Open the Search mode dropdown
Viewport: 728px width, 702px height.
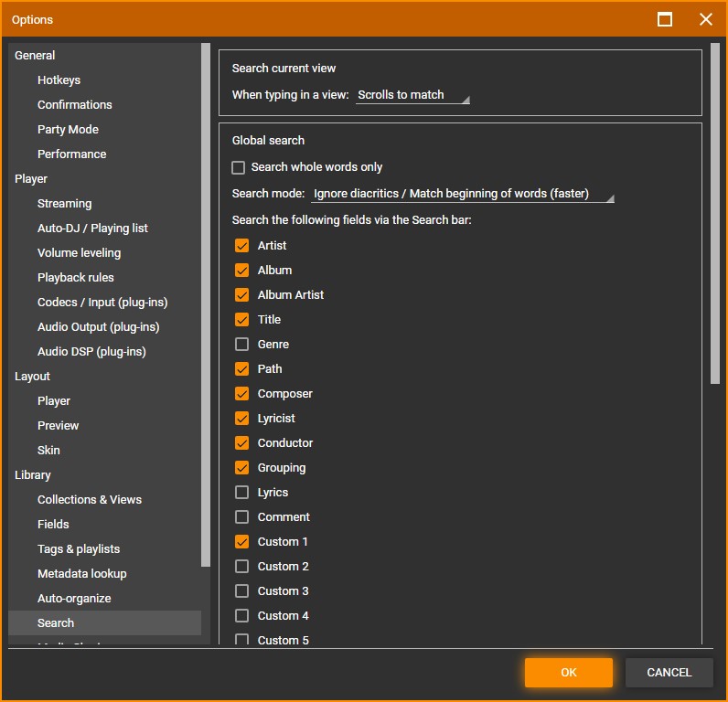coord(463,194)
